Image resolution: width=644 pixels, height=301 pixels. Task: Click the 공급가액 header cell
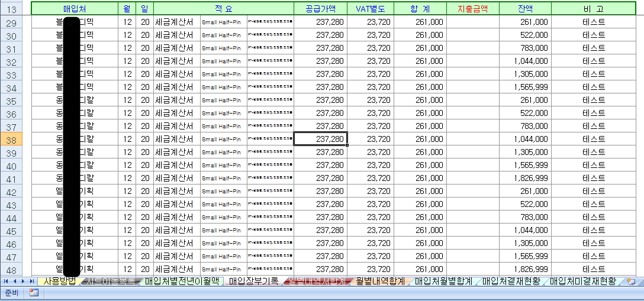pyautogui.click(x=320, y=8)
